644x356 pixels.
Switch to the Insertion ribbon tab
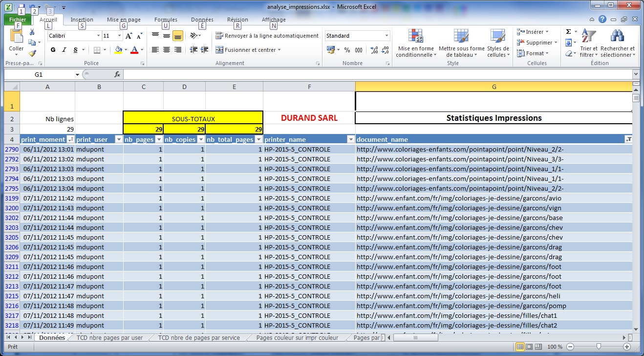[x=82, y=20]
